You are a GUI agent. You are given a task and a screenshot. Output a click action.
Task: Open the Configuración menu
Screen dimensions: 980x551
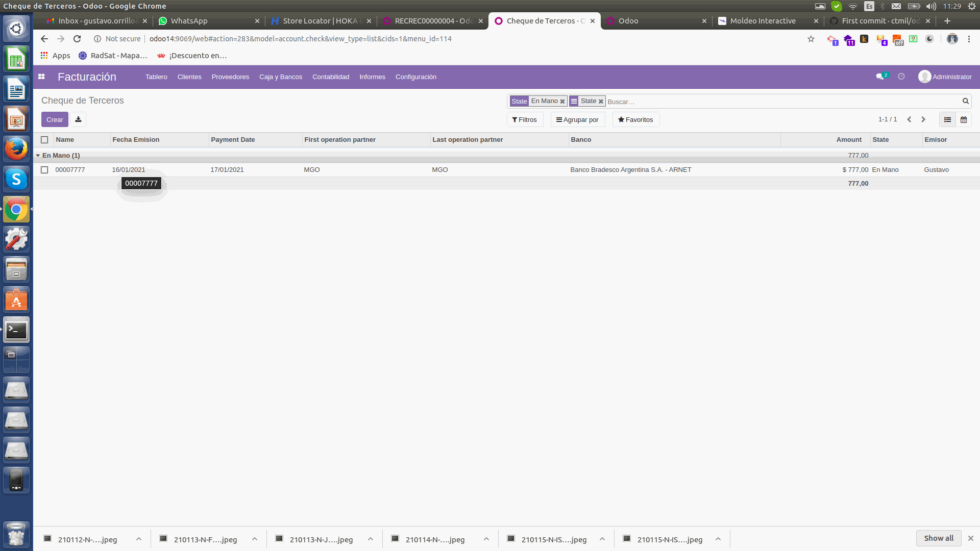click(x=415, y=77)
